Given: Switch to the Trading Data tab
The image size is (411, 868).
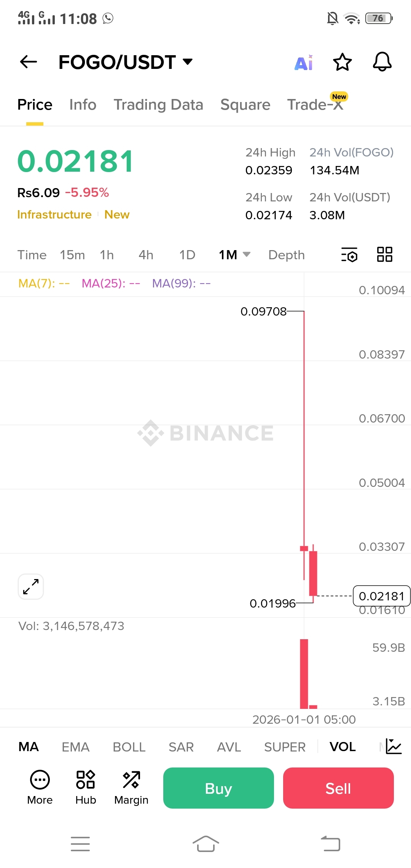Looking at the screenshot, I should click(158, 105).
